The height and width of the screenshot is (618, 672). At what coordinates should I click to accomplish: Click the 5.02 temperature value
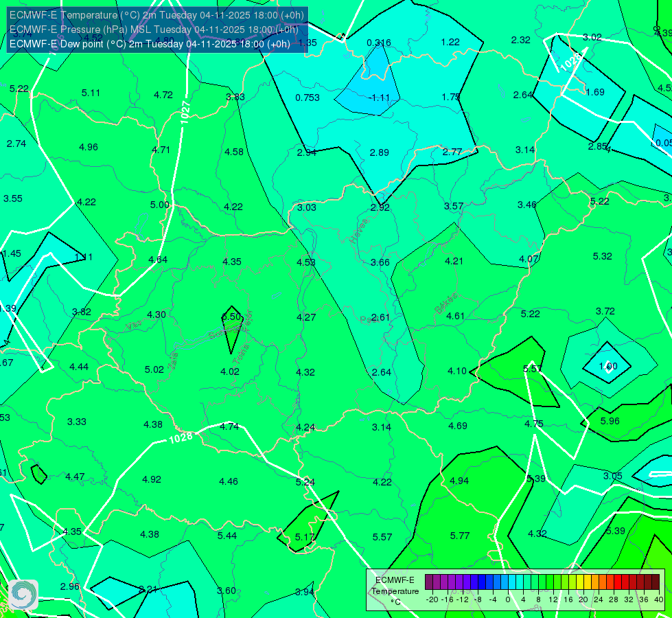pyautogui.click(x=154, y=369)
